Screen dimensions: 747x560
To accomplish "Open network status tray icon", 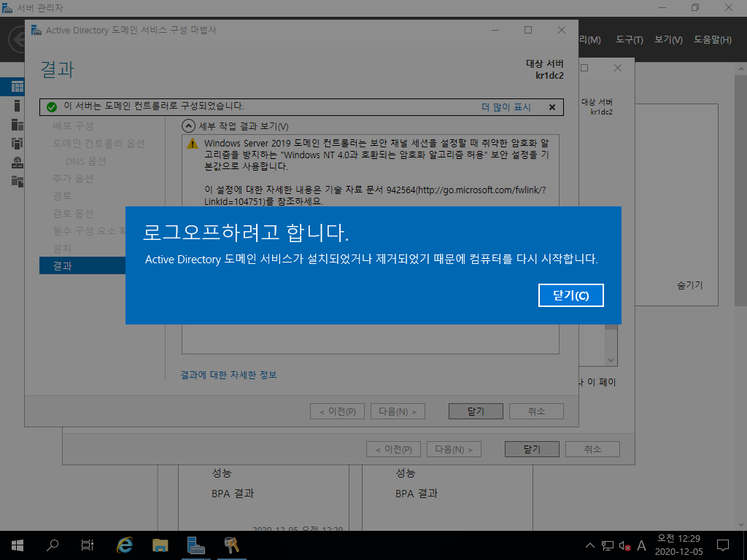I will [608, 545].
